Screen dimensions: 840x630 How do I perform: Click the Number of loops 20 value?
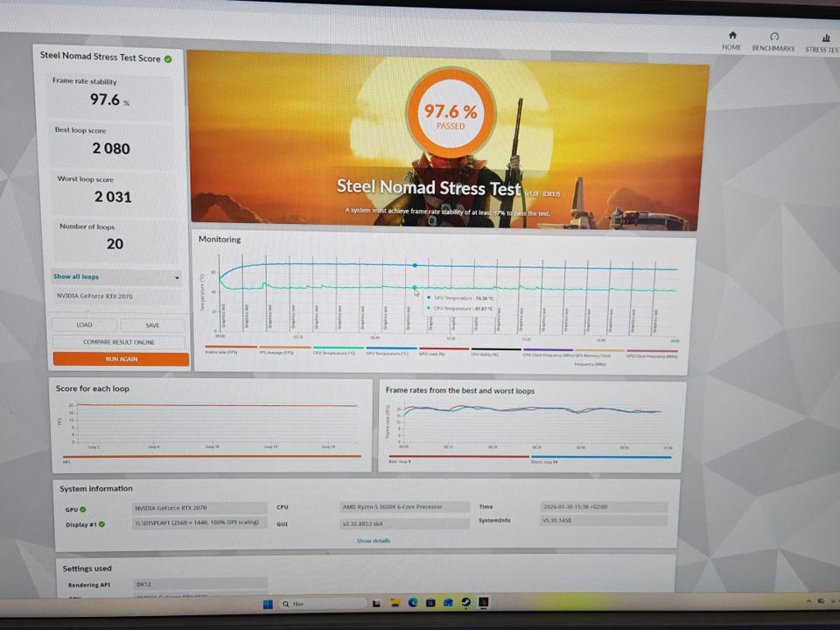pyautogui.click(x=115, y=244)
